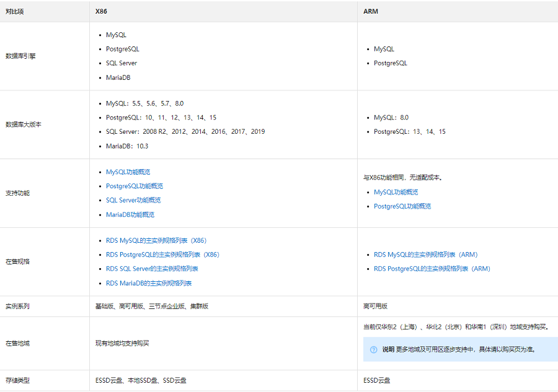The image size is (558, 392).
Task: Open RDS PostgreSQL的主实例规格列表（X86）link
Action: (x=162, y=255)
